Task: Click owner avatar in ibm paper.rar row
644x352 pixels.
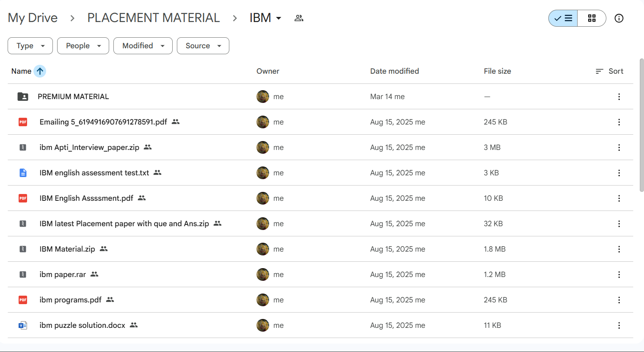Action: (x=263, y=274)
